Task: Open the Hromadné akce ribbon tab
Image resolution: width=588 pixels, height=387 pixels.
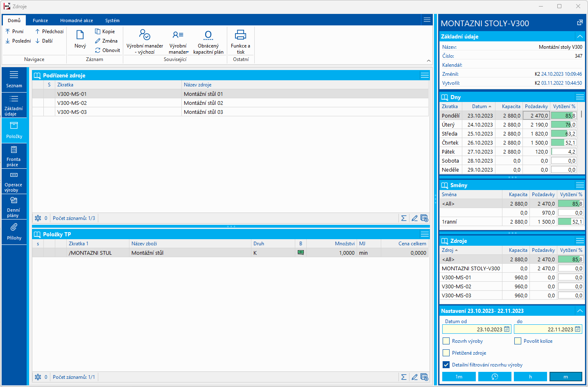Action: tap(77, 20)
